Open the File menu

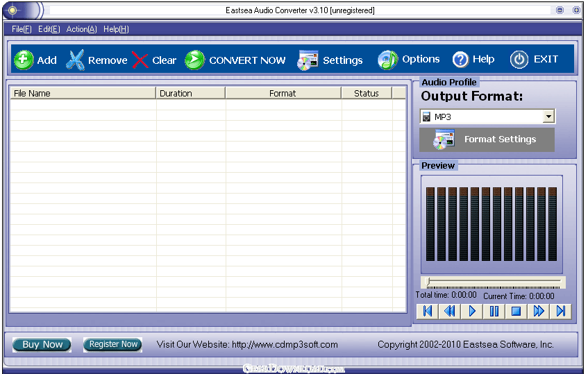coord(22,29)
